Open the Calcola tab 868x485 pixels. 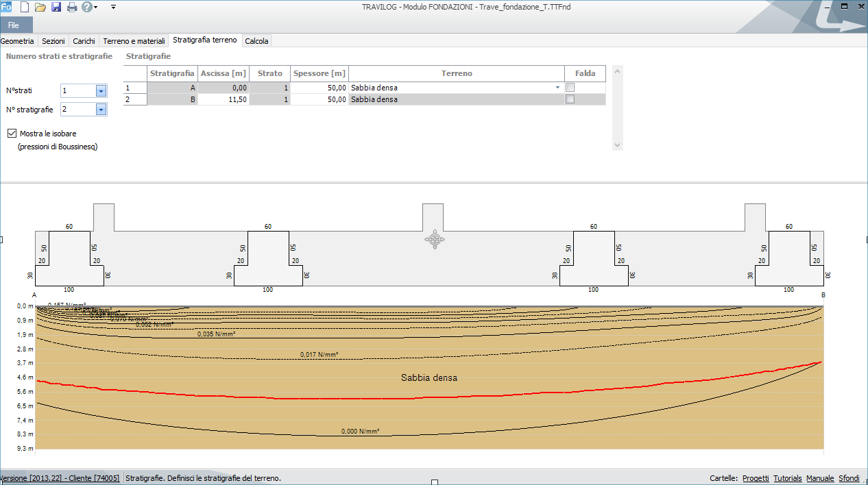(256, 41)
